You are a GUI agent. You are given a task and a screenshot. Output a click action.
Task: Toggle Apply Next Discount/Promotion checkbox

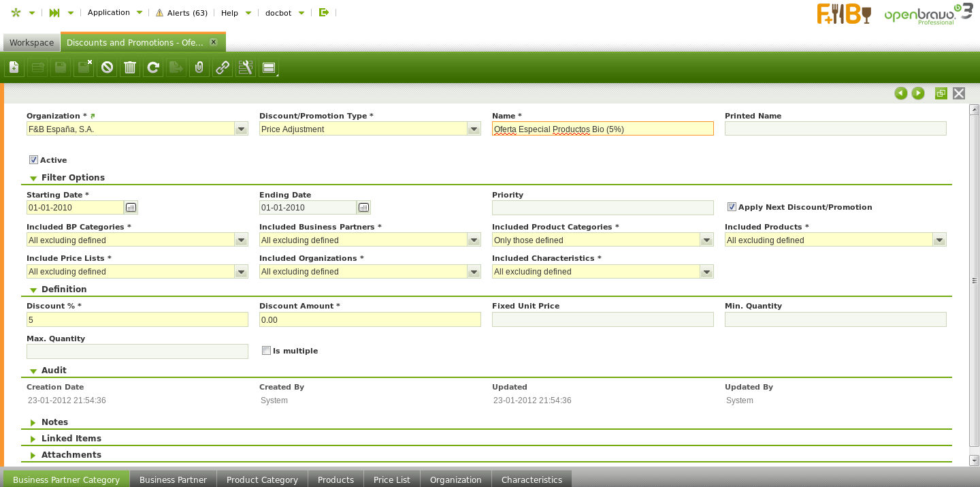[732, 207]
